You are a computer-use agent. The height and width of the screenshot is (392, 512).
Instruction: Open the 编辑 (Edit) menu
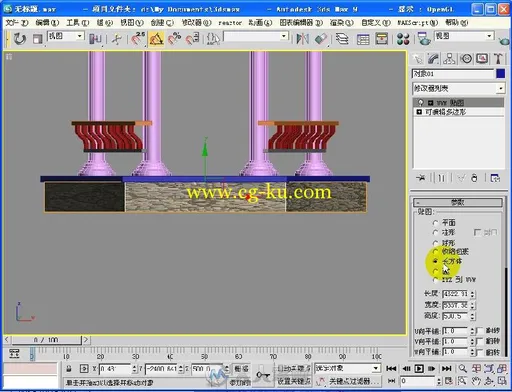coord(47,23)
